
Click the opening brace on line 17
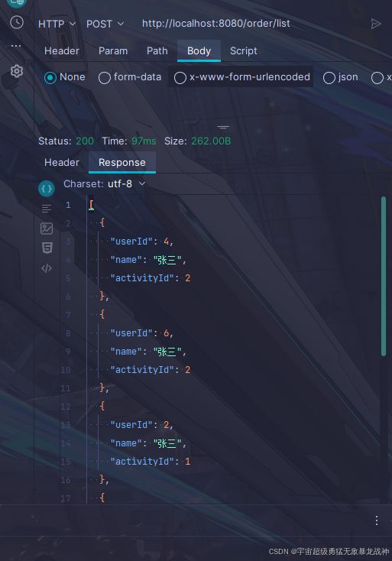(x=102, y=498)
